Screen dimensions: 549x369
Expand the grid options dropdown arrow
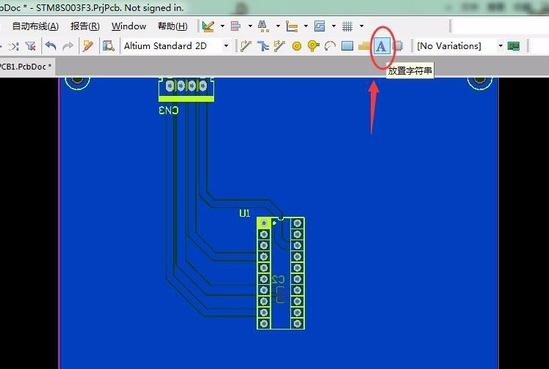tap(361, 26)
